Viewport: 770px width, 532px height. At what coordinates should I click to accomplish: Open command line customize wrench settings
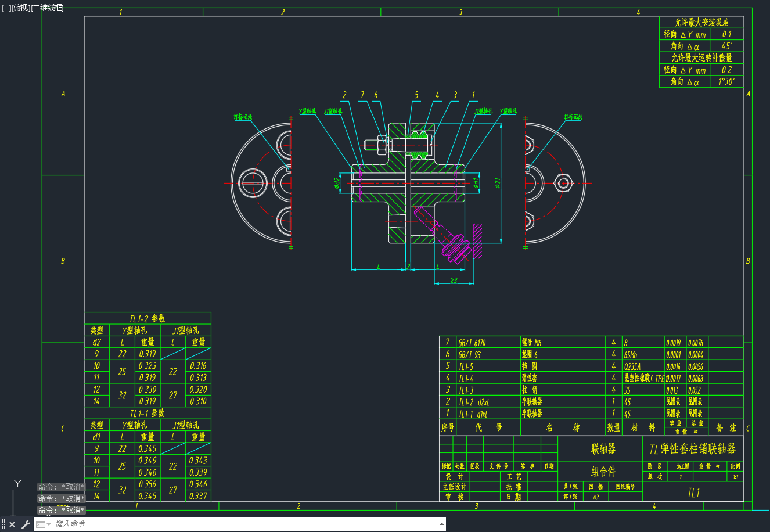click(26, 524)
